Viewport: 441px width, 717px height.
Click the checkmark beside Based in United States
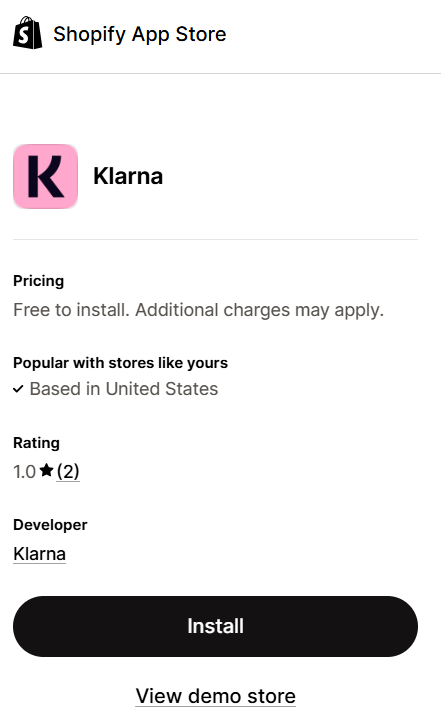(x=18, y=389)
